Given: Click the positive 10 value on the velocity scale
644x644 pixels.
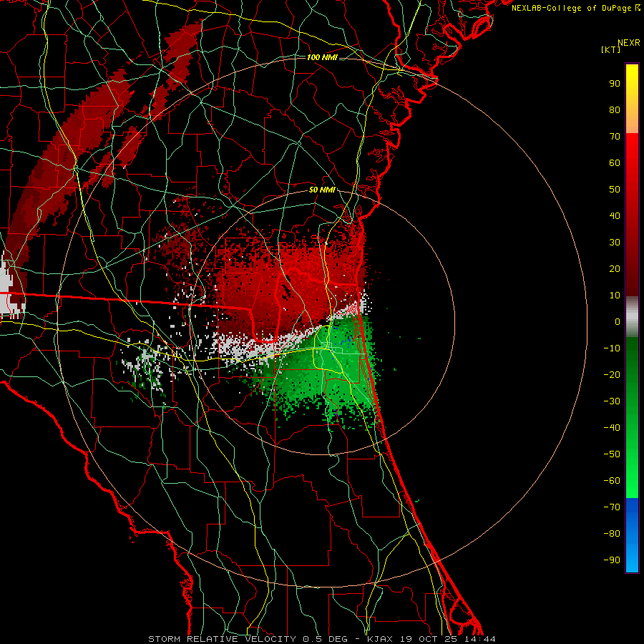Looking at the screenshot, I should [615, 296].
